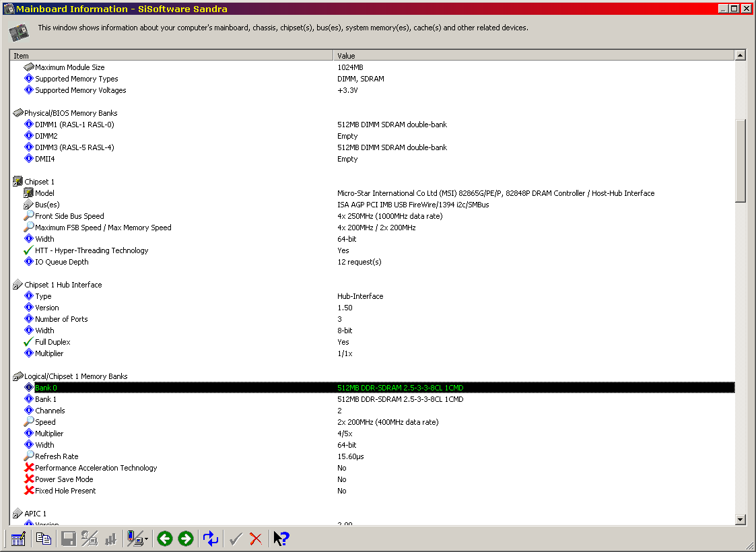Click the Logical/Chipset 1 Memory Banks icon
Viewport: 756px width, 552px height.
(x=18, y=376)
